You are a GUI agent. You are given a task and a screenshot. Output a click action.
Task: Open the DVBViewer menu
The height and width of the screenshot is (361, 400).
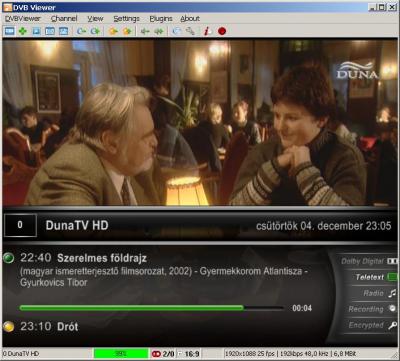coord(23,19)
